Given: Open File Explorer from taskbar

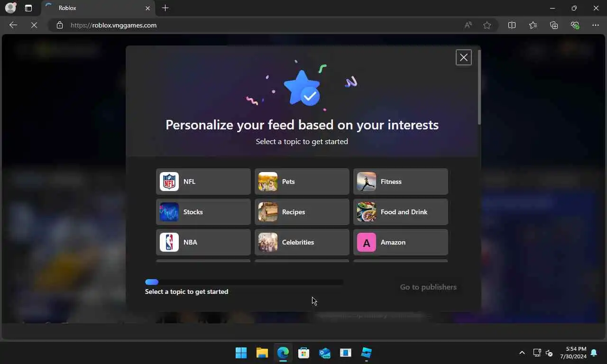Looking at the screenshot, I should click(x=262, y=353).
